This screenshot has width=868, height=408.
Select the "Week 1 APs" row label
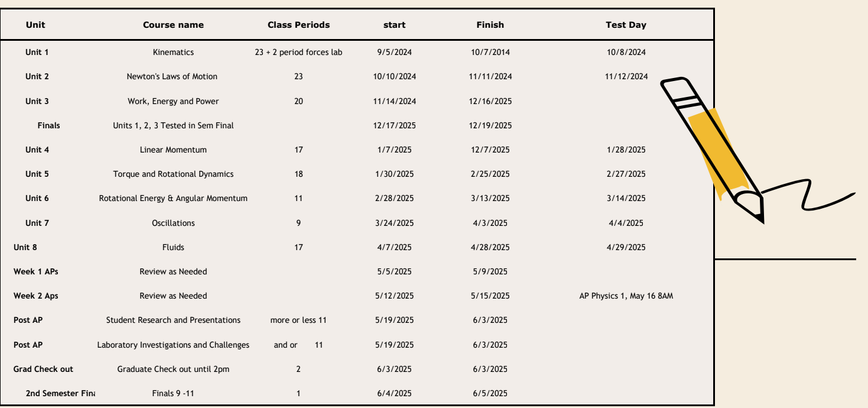35,271
